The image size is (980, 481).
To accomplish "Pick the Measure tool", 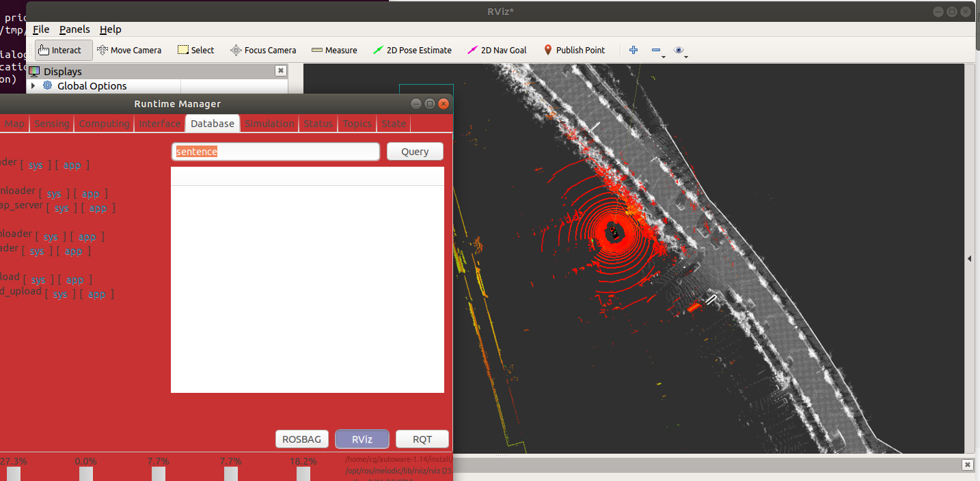I will 334,50.
